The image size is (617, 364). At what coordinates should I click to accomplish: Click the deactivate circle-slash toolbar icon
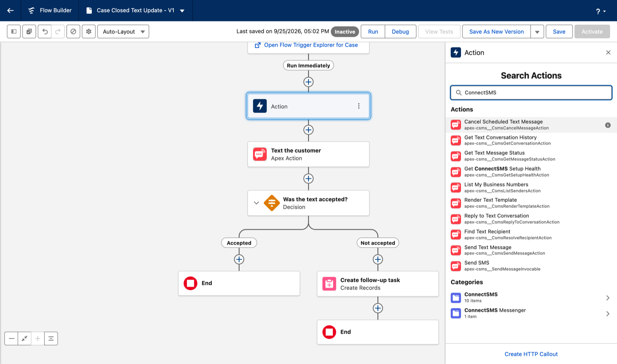pos(73,32)
